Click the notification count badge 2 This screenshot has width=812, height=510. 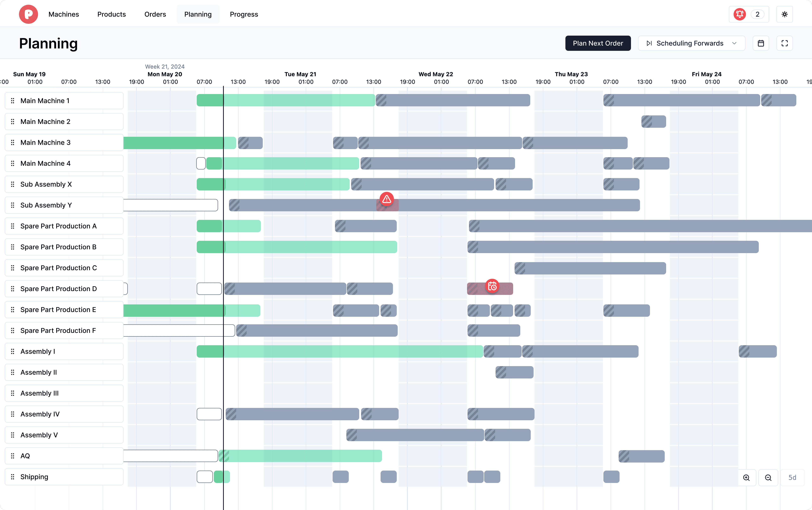tap(757, 14)
